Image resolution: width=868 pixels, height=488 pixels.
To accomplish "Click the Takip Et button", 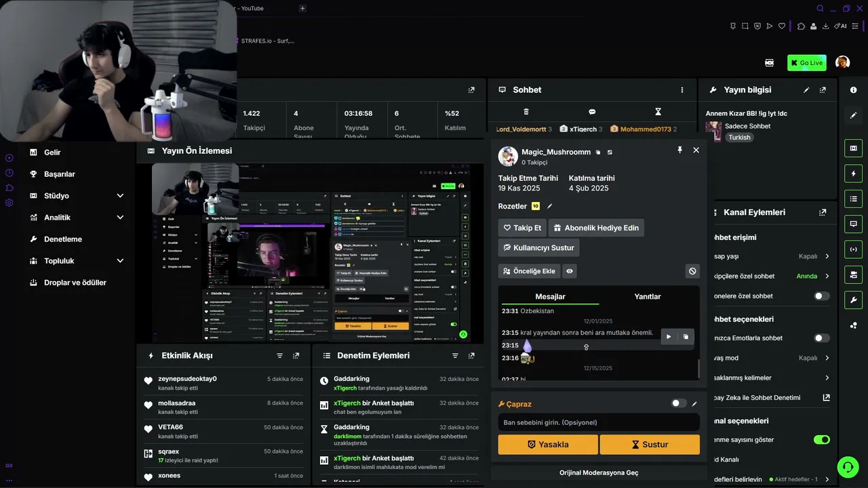I will [522, 228].
